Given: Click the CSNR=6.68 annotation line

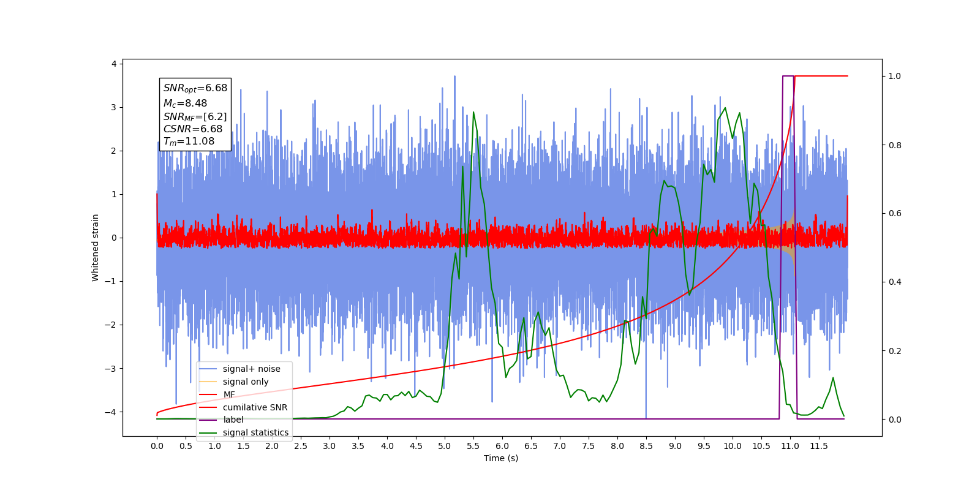Looking at the screenshot, I should click(x=193, y=129).
